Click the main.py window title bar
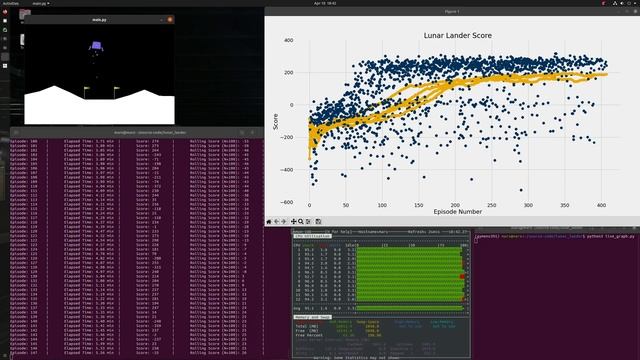This screenshot has height=360, width=640. (x=99, y=19)
